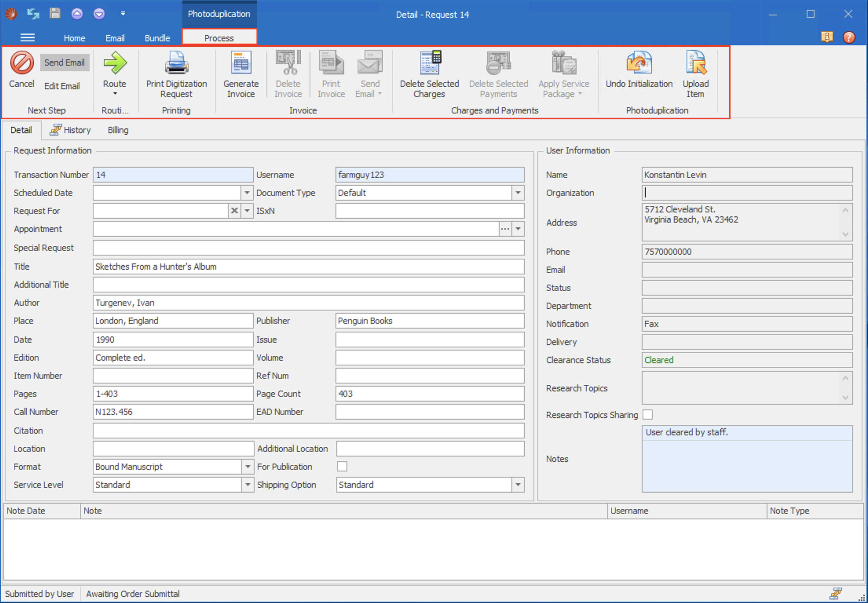
Task: Toggle the For Publication checkbox
Action: 342,466
